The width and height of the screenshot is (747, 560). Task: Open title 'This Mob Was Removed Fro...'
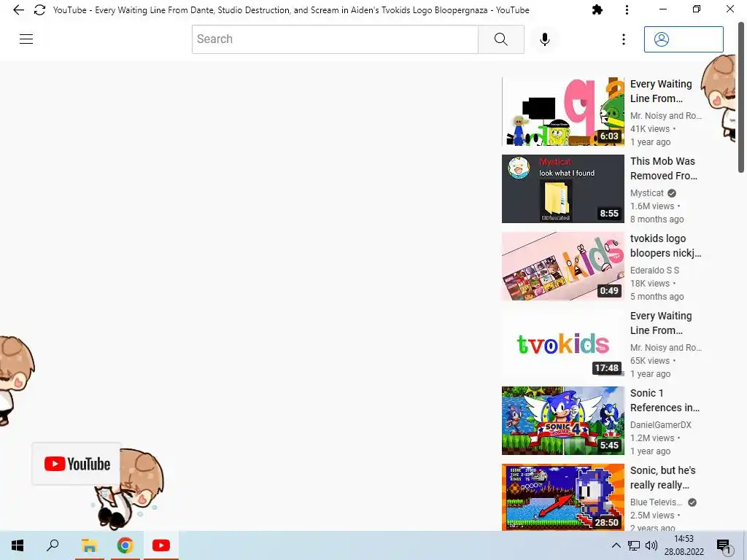coord(664,168)
